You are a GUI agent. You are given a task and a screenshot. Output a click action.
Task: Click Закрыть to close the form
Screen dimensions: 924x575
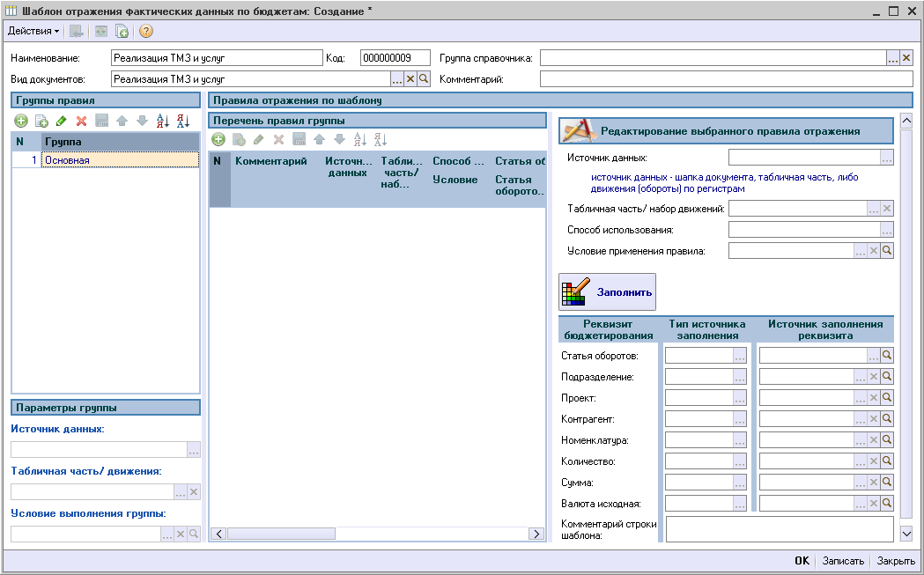[x=896, y=561]
